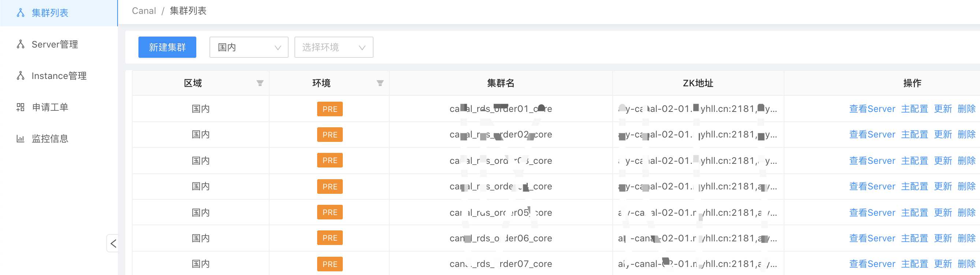Open 申请工单 menu item
Image resolution: width=980 pixels, height=275 pixels.
coord(59,108)
